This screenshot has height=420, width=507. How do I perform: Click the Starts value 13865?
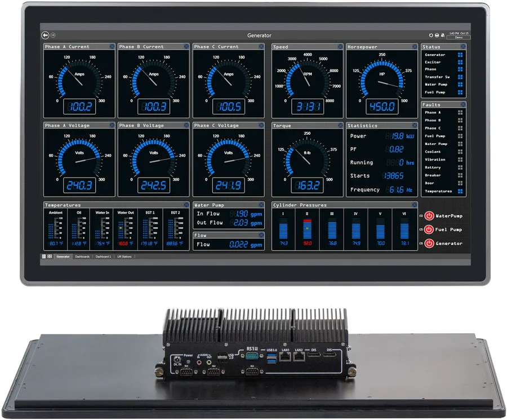(393, 176)
